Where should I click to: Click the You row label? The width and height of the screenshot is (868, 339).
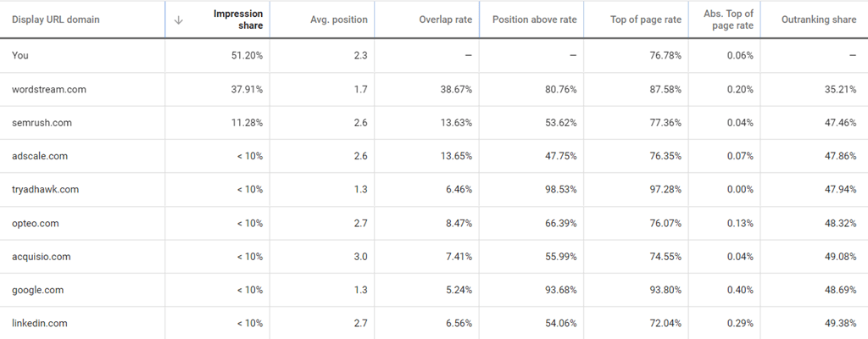coord(19,55)
